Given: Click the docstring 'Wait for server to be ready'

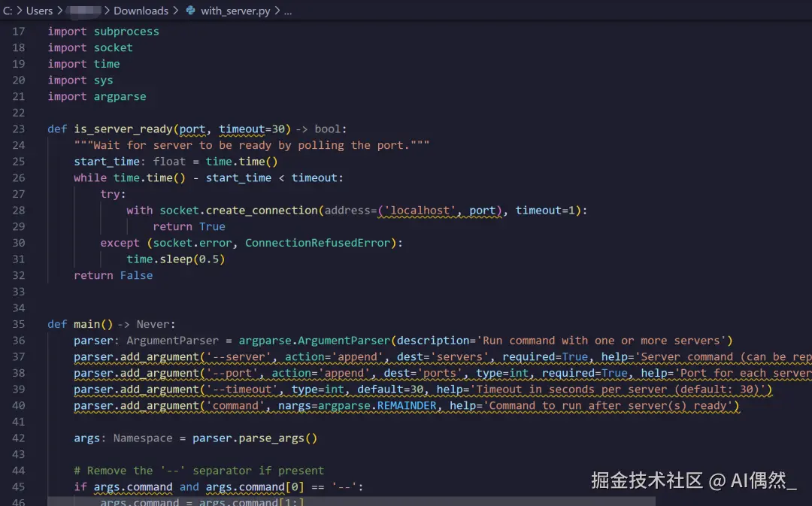Looking at the screenshot, I should coord(252,145).
